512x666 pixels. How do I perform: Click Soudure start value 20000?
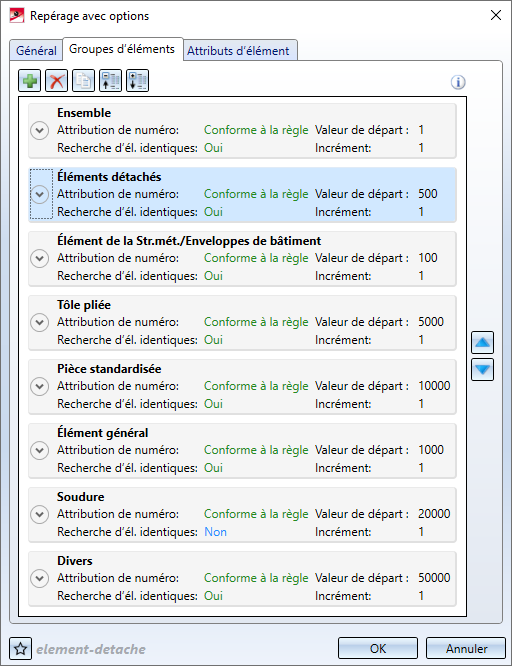(x=434, y=514)
